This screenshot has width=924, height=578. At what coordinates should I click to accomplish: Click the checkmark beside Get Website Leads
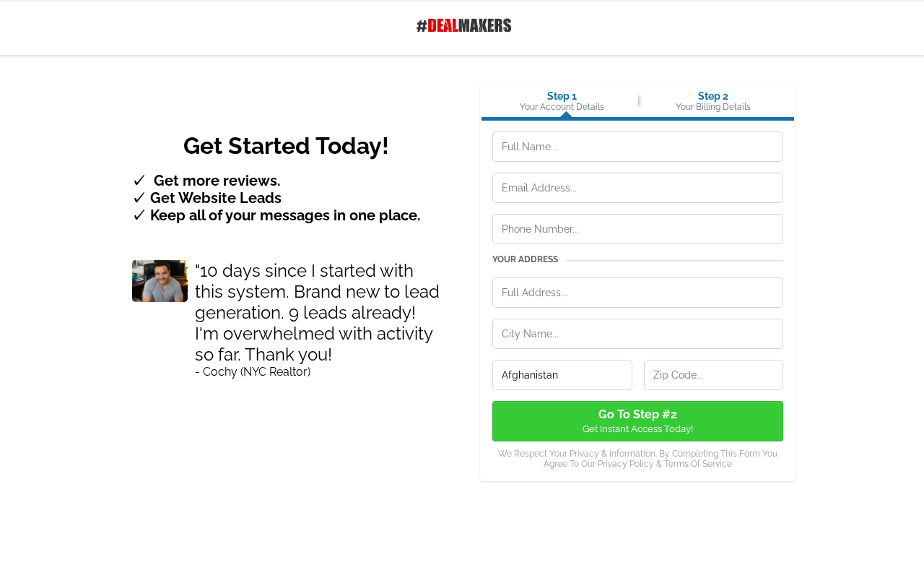pos(139,198)
